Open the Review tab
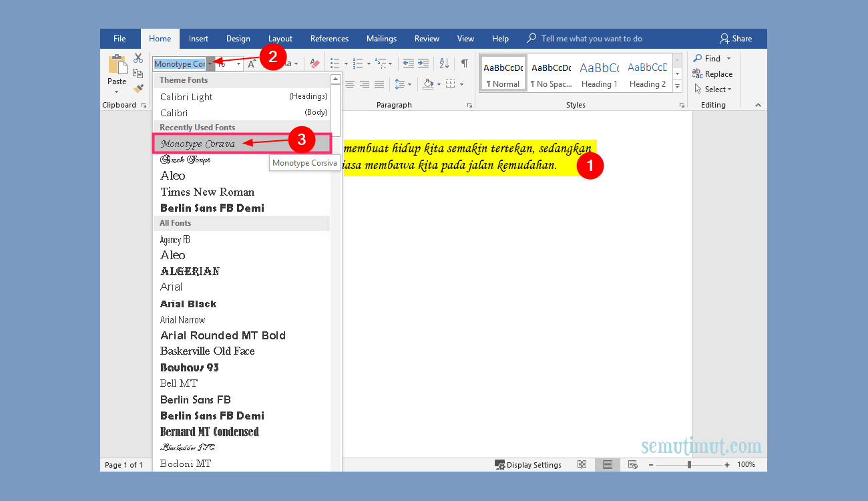 [427, 39]
